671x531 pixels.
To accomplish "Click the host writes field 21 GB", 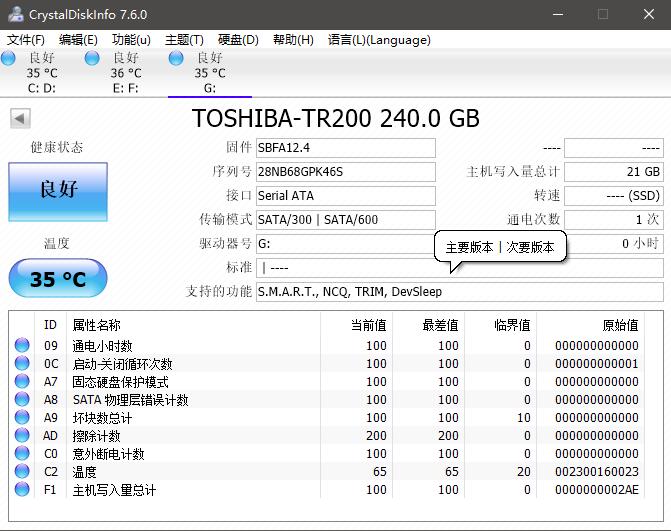I will (614, 172).
